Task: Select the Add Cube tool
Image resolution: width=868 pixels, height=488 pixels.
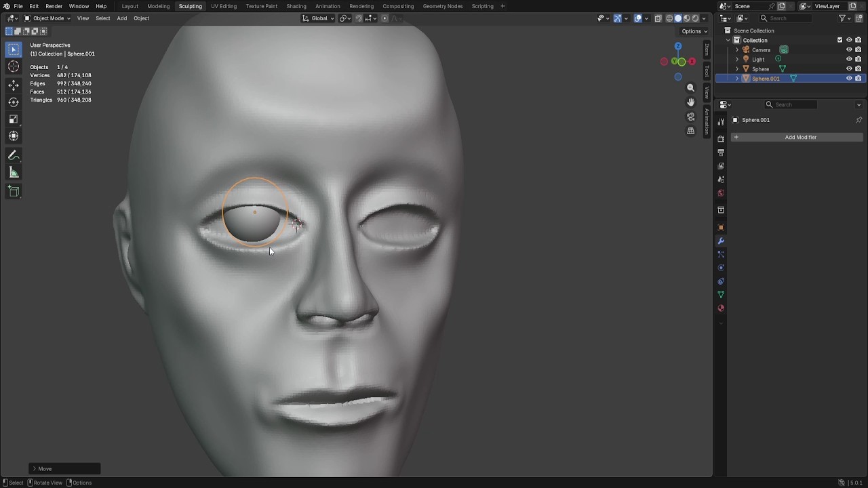Action: (x=14, y=192)
